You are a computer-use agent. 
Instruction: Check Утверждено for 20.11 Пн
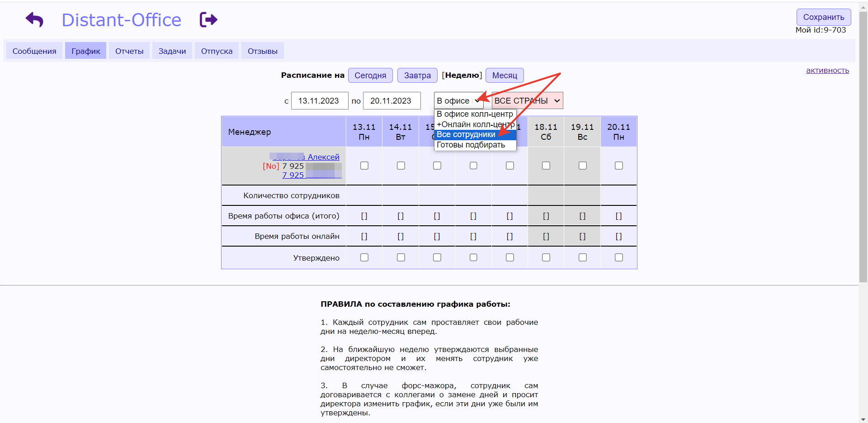[619, 257]
